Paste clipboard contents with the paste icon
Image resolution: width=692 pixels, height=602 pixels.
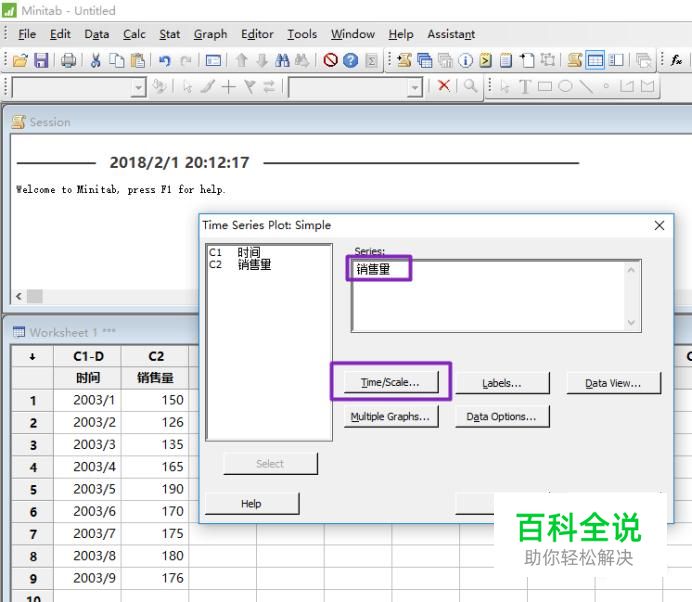click(138, 60)
